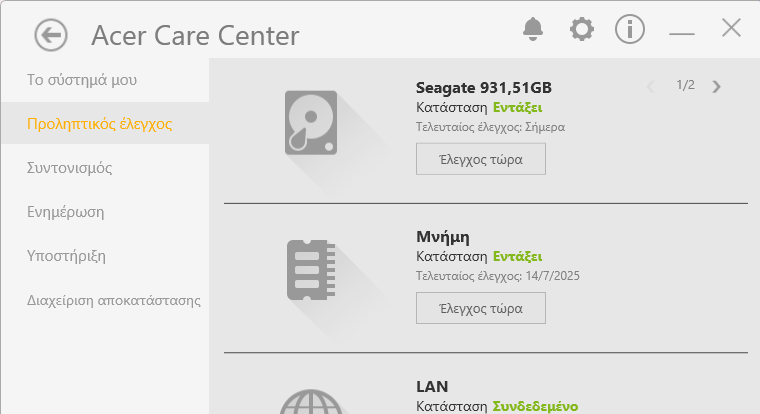
Task: Open settings gear icon
Action: coord(582,29)
